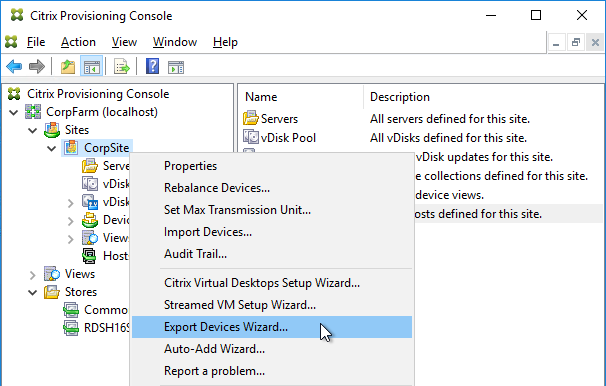Toggle the Show/Hide Console Tree icon
This screenshot has width=606, height=386.
91,67
